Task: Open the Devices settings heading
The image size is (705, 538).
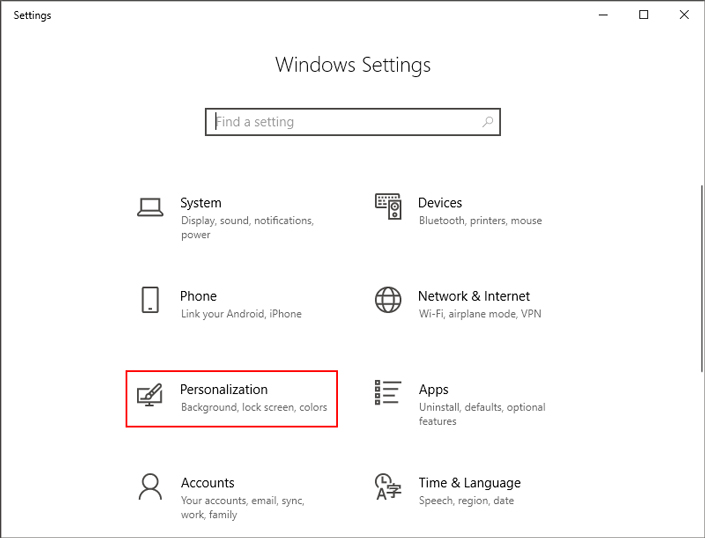Action: (x=440, y=203)
